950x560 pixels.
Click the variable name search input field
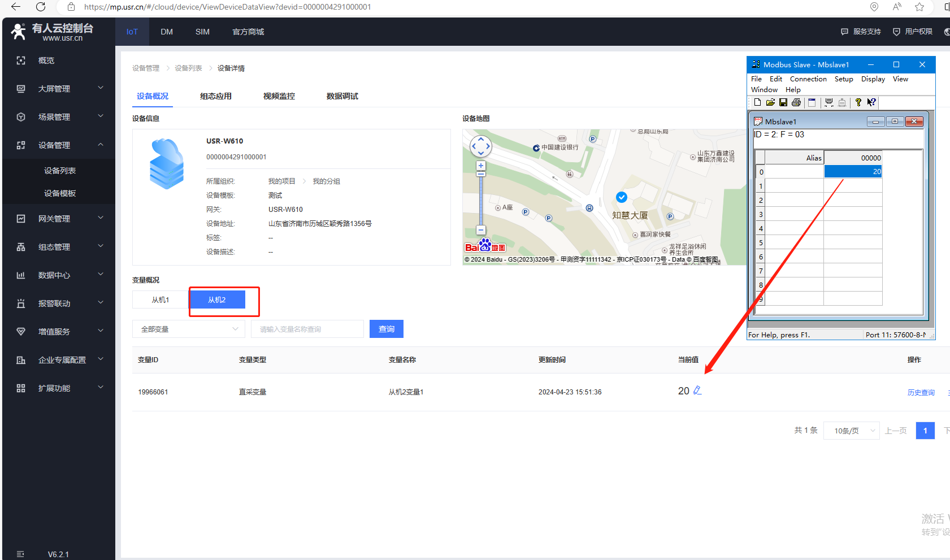pos(307,329)
